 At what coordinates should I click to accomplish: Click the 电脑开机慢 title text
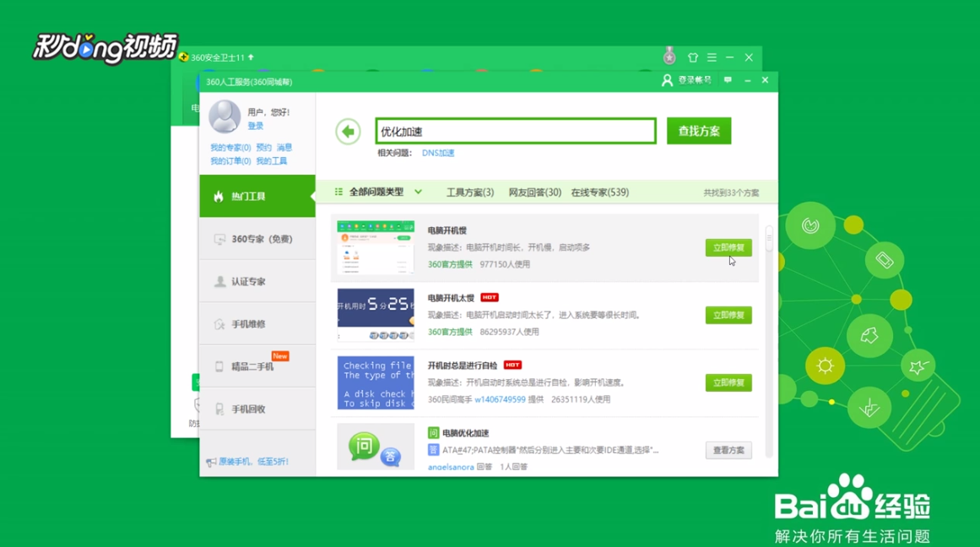[447, 230]
